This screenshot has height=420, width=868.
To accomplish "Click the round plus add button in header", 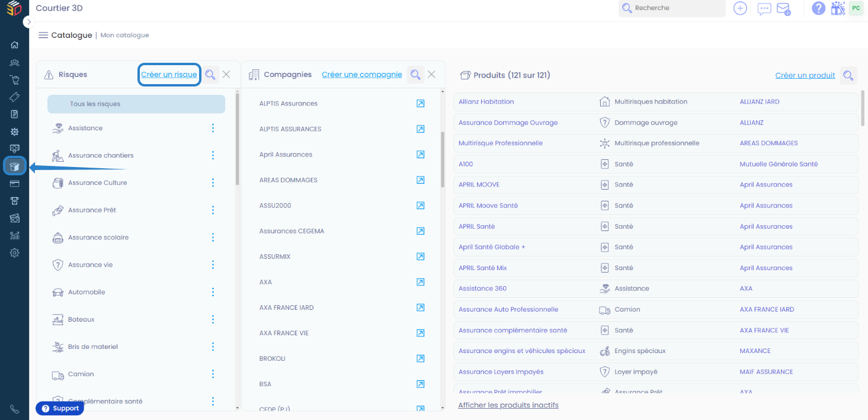I will click(740, 8).
